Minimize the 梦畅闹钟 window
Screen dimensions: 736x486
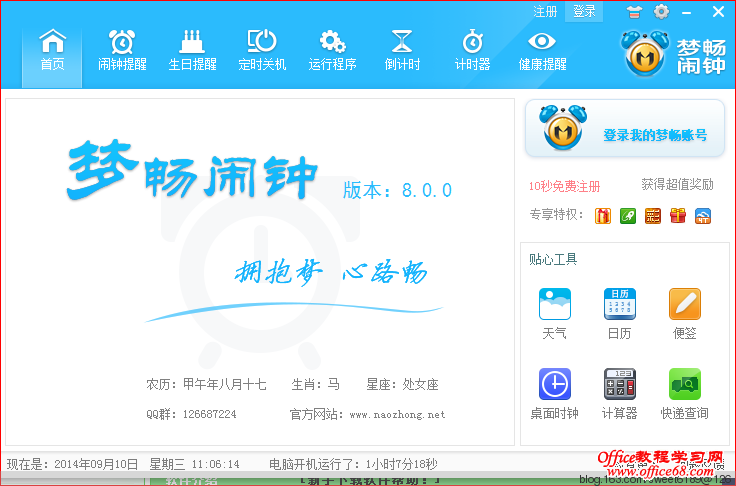coord(687,13)
